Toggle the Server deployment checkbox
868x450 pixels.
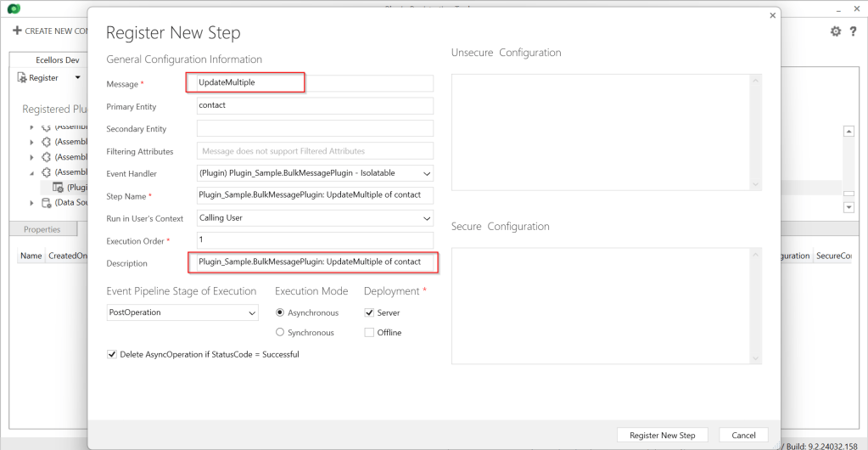click(x=369, y=312)
